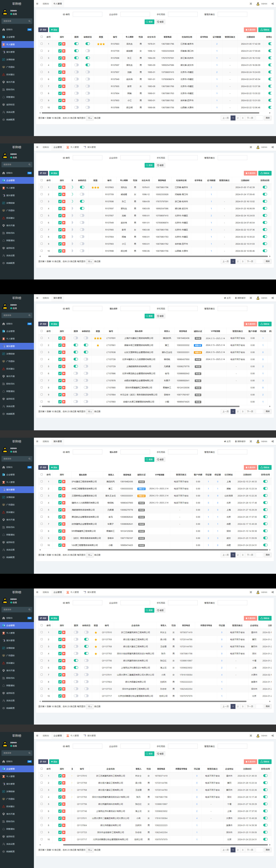The width and height of the screenshot is (276, 868).
Task: Click the delete icon for row LT137883
Action: pos(64,402)
